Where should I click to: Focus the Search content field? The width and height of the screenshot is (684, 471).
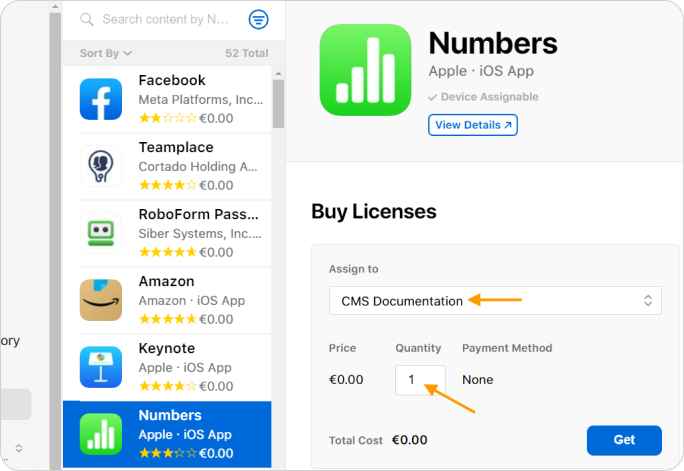coord(165,20)
